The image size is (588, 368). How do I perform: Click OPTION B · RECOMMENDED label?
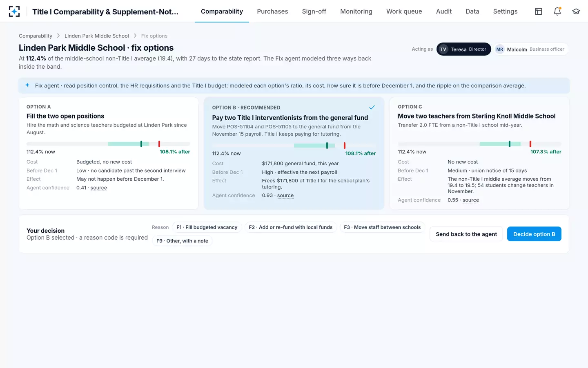pyautogui.click(x=246, y=108)
